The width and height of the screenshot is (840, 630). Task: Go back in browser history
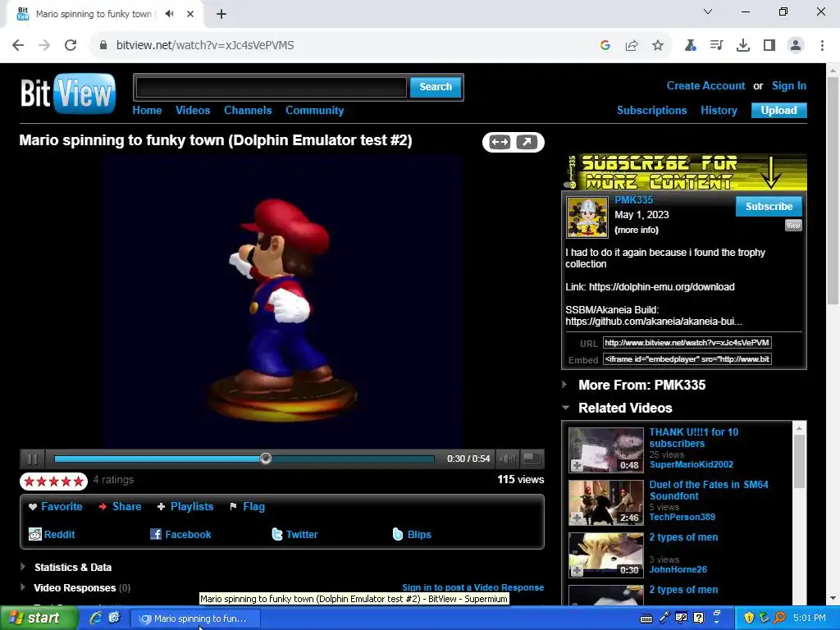18,45
